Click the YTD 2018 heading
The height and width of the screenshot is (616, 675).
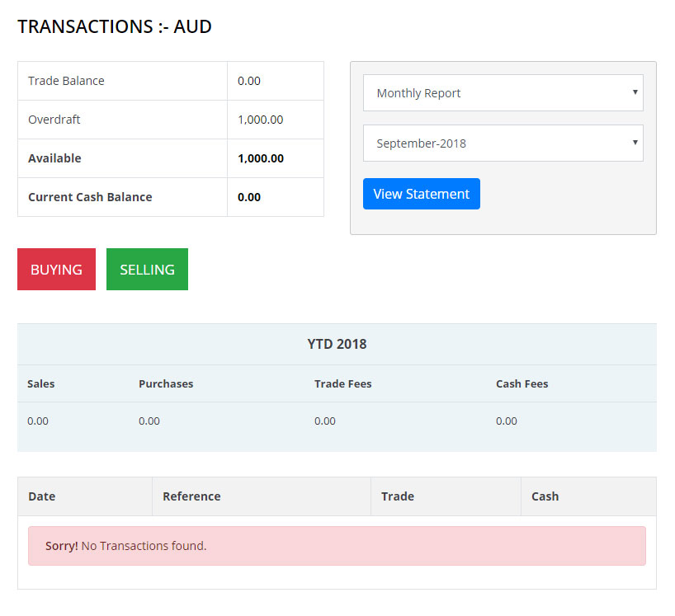coord(337,344)
